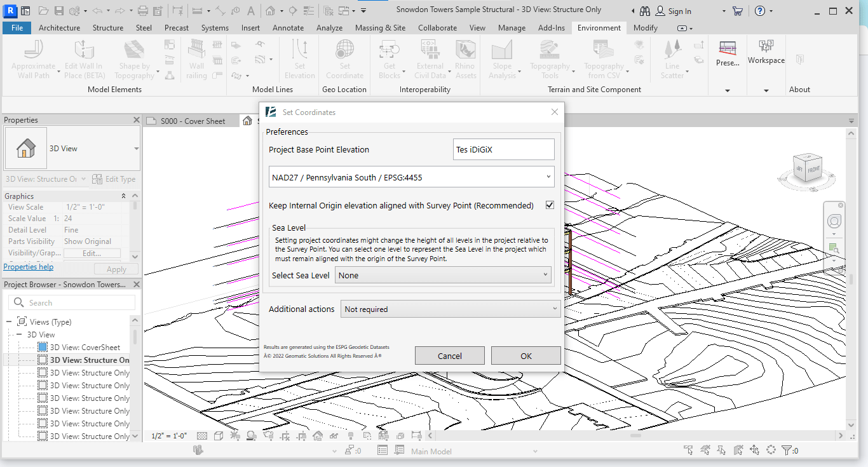Click the view scale 1/2" = 1'-0" control

pyautogui.click(x=169, y=436)
